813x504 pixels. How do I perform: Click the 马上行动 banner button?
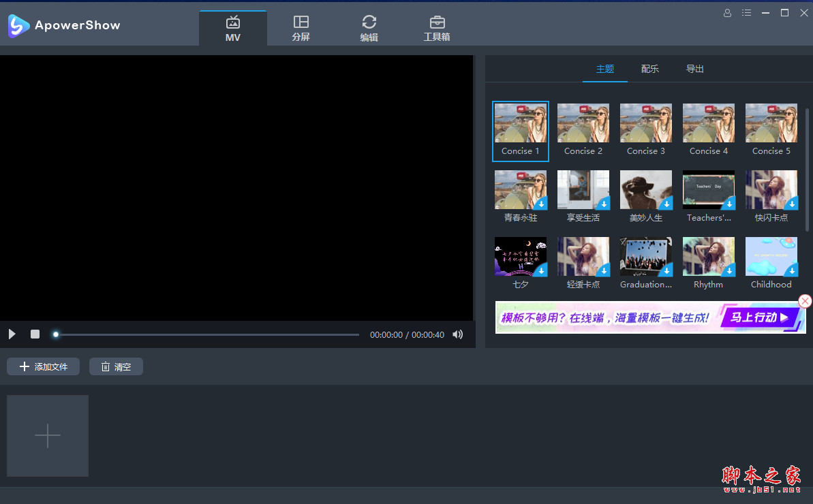click(759, 317)
